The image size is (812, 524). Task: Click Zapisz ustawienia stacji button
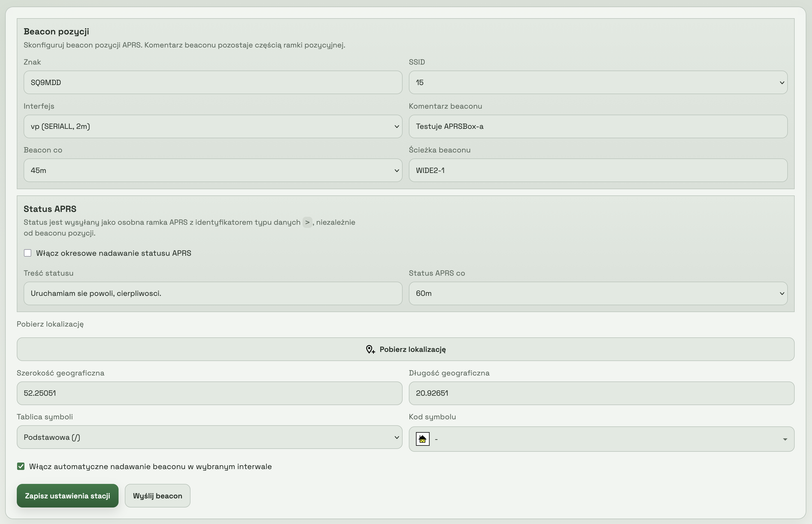(x=67, y=496)
